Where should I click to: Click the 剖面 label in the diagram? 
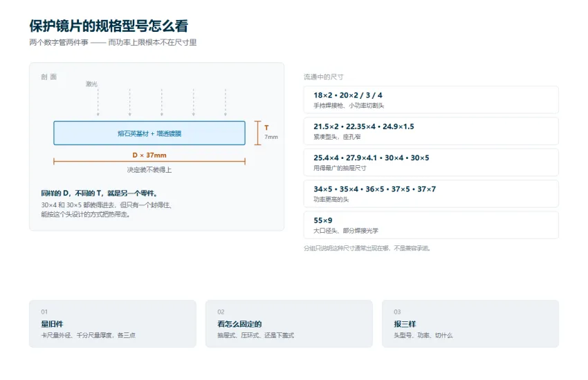coord(48,77)
